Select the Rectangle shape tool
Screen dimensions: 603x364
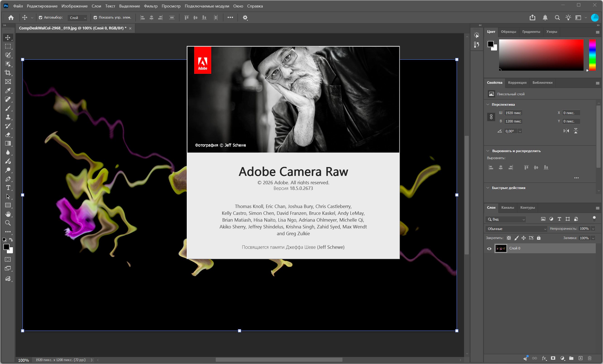click(8, 205)
